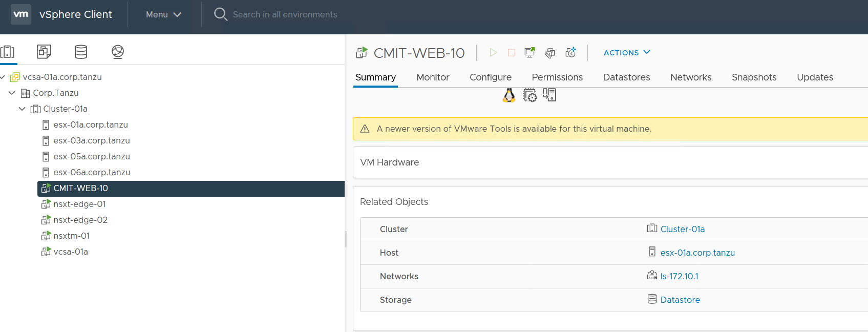
Task: Click vSphere Client title
Action: pos(75,14)
